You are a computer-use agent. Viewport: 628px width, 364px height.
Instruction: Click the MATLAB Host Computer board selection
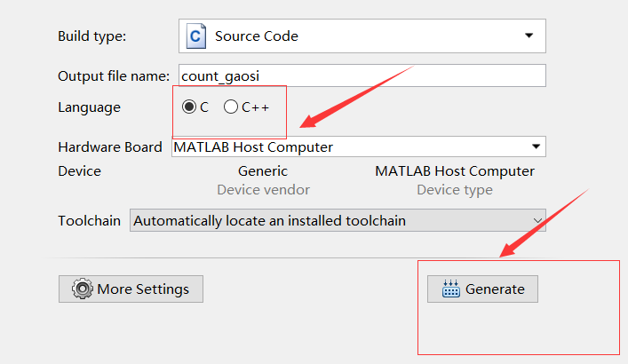pyautogui.click(x=346, y=146)
